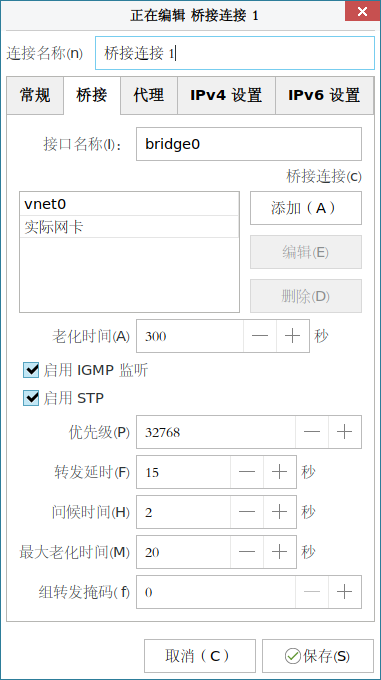Click the 接口名称 field containing bridge0
Viewport: 381px width, 680px height.
tap(249, 144)
